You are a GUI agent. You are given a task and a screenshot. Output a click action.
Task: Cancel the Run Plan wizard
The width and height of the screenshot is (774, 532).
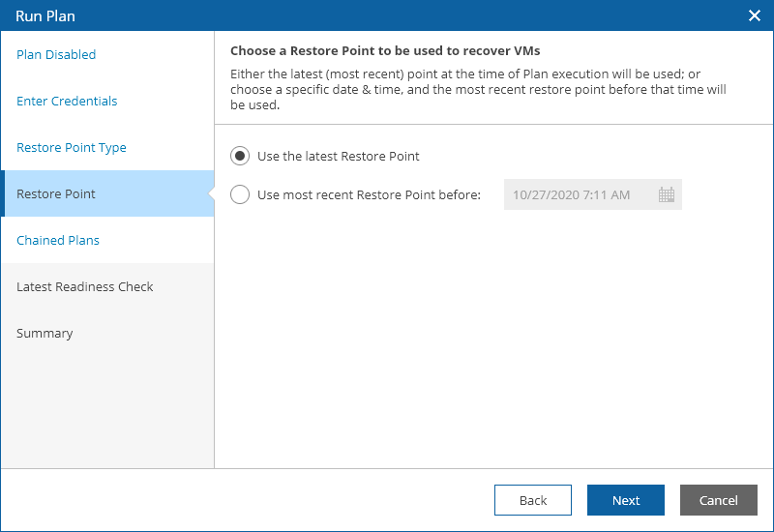[x=718, y=500]
